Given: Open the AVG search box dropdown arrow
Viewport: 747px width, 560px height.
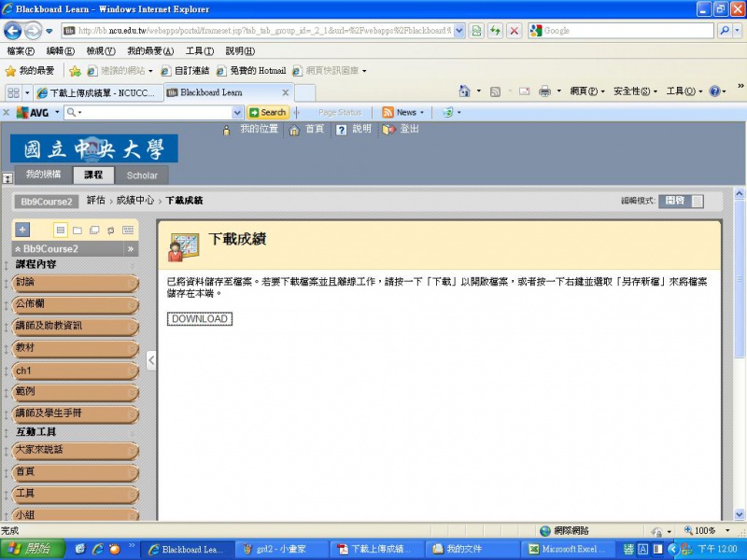Looking at the screenshot, I should click(x=237, y=112).
